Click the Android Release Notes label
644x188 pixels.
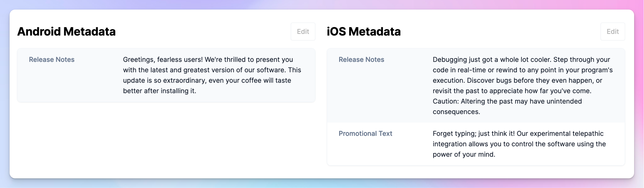tap(52, 59)
